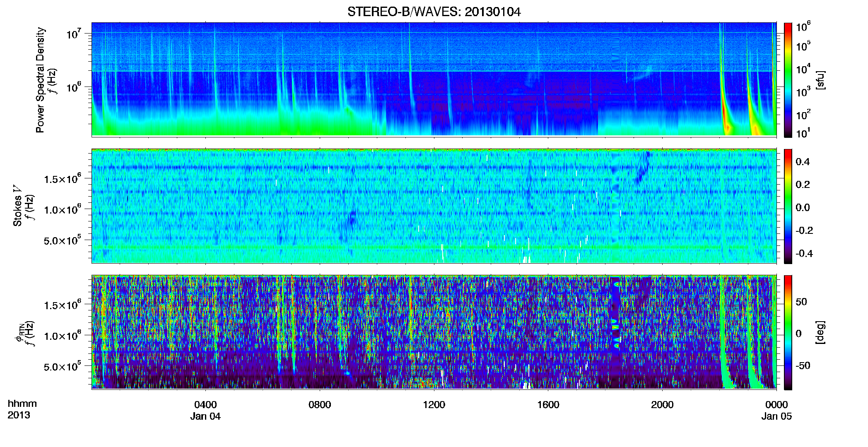The height and width of the screenshot is (447, 868).
Task: Click the 2013 year label
Action: [19, 415]
